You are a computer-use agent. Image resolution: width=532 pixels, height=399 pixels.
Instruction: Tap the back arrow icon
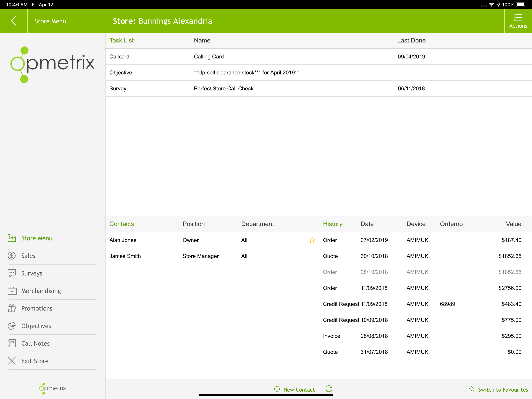(x=14, y=21)
